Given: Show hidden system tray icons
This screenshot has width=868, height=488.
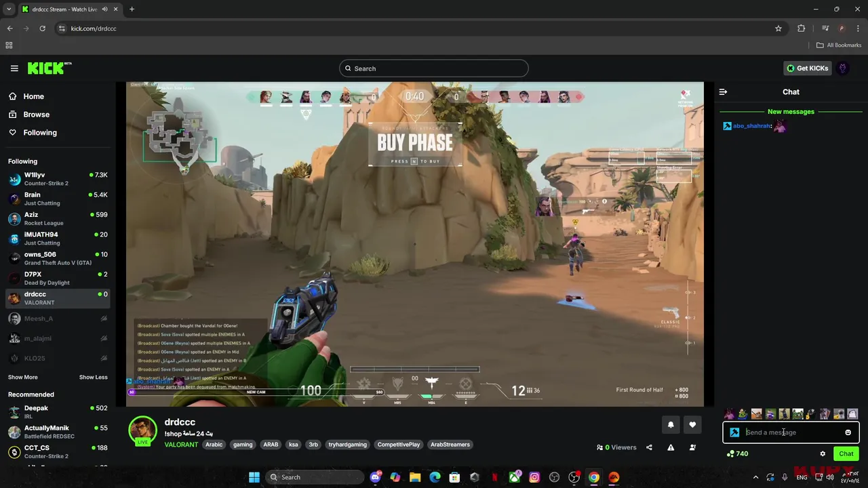Looking at the screenshot, I should coord(755,477).
